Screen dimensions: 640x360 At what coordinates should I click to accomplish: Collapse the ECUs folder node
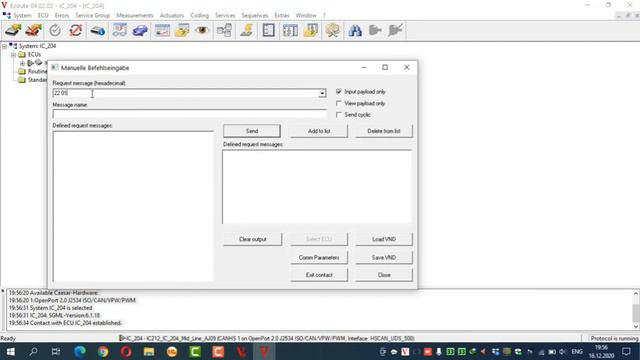(x=13, y=54)
